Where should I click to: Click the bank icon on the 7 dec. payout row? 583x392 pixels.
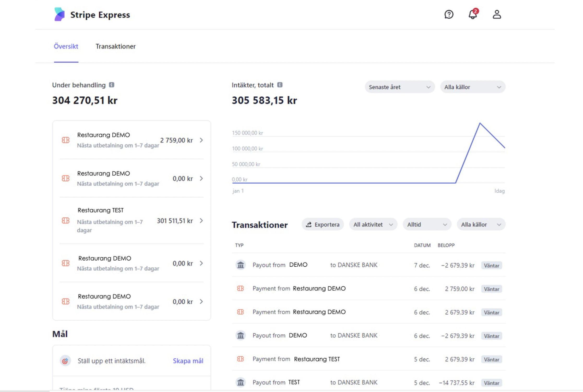tap(241, 265)
